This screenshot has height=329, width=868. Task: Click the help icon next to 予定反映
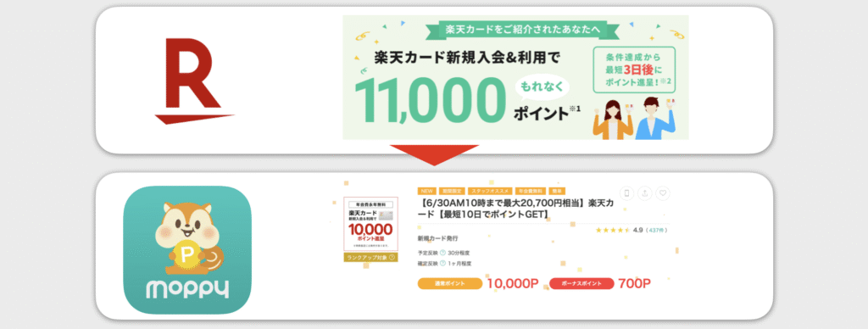pos(442,253)
